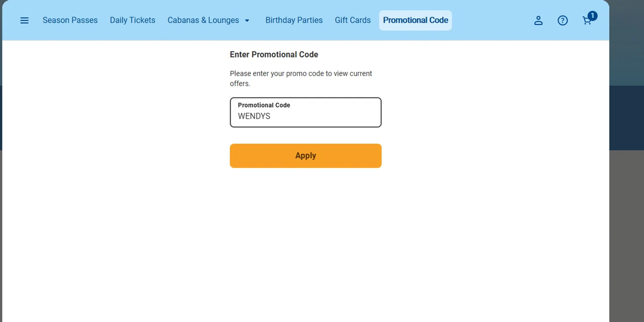Select the Promotional Code tab
Screen dimensions: 644x322
[x=415, y=20]
